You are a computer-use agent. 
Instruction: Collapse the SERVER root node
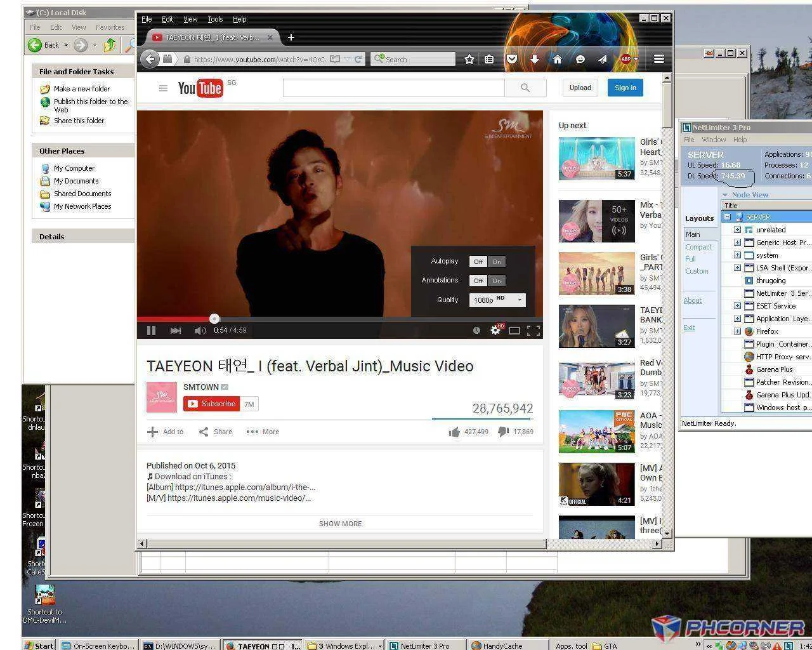(x=727, y=217)
